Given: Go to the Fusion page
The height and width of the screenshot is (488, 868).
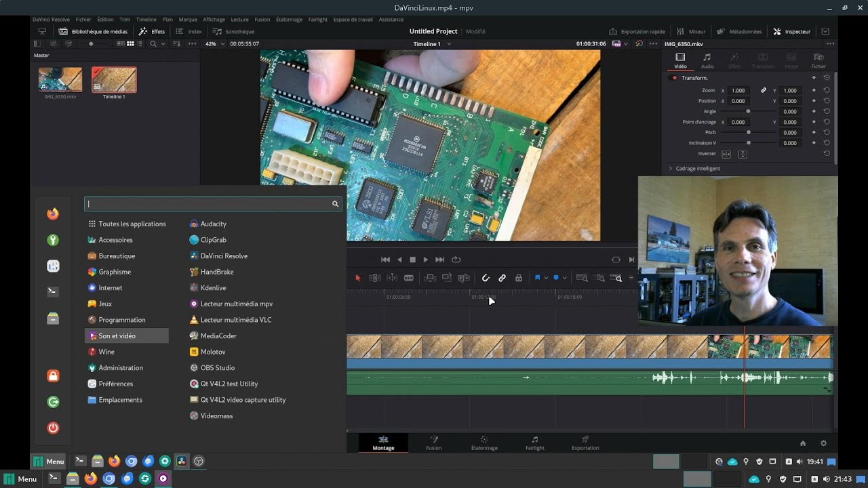Looking at the screenshot, I should [434, 443].
